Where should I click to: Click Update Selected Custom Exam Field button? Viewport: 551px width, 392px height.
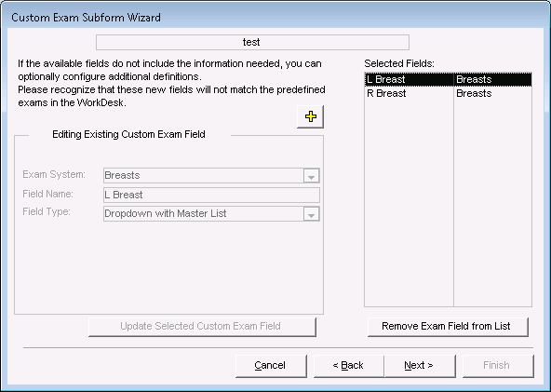click(202, 327)
